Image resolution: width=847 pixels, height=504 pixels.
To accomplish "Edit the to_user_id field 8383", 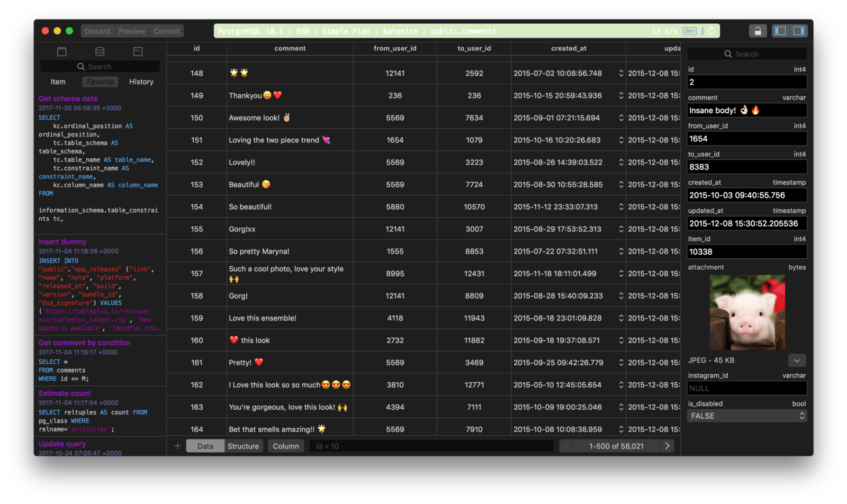I will coord(747,167).
